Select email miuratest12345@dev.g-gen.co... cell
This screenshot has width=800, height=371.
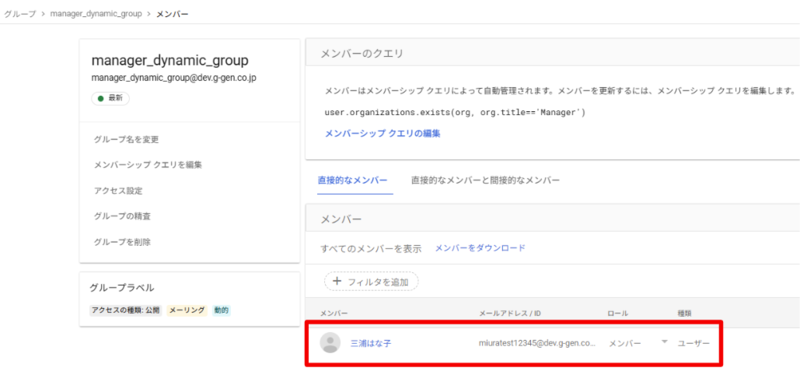(537, 343)
